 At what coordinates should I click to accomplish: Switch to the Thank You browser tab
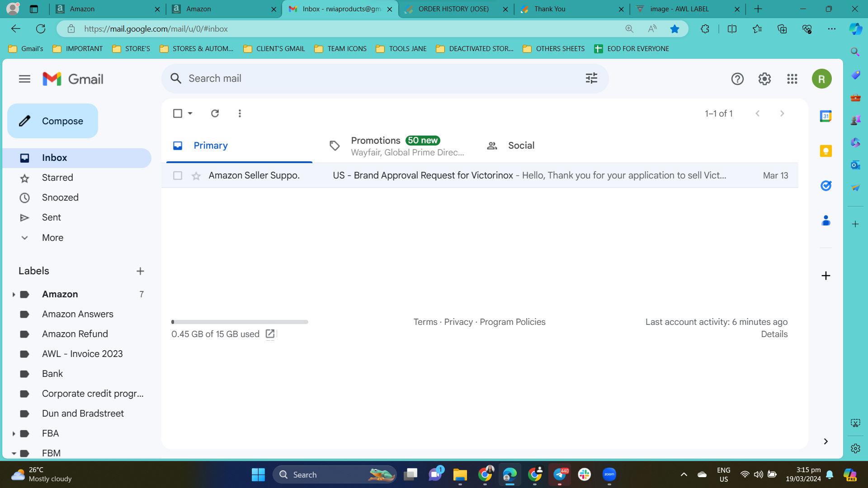(x=571, y=9)
